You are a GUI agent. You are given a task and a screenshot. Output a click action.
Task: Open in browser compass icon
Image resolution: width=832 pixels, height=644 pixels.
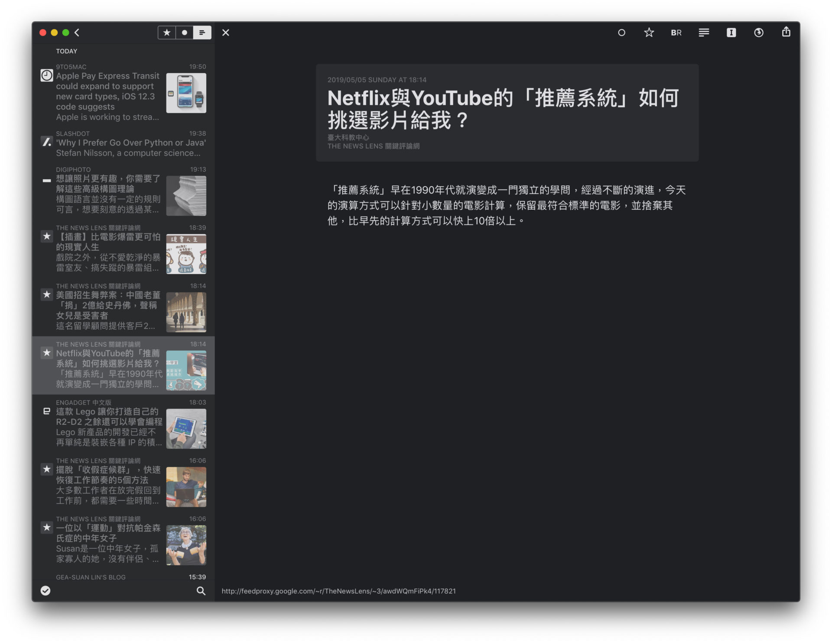click(758, 32)
